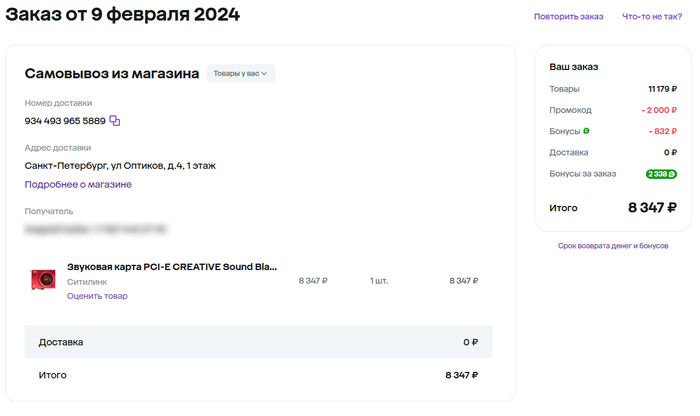Screen dimensions: 700x416
Task: Click the blurred recipient details
Action: point(95,229)
